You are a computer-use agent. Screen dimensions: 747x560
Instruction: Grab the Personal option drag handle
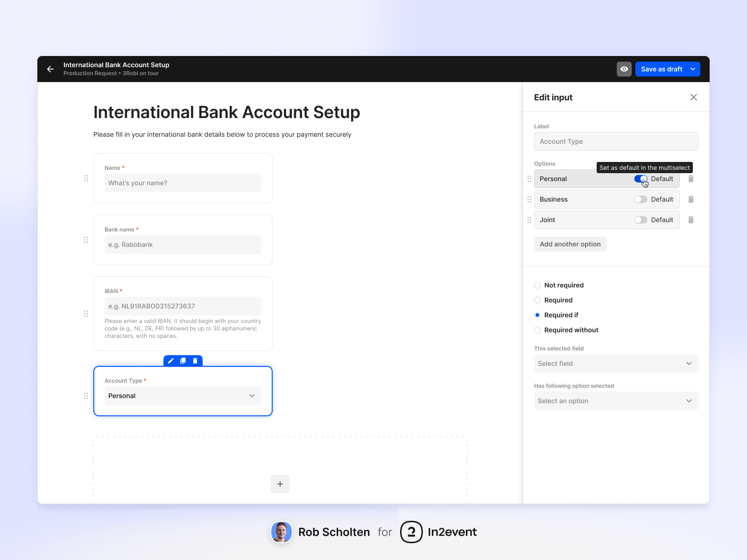[529, 179]
